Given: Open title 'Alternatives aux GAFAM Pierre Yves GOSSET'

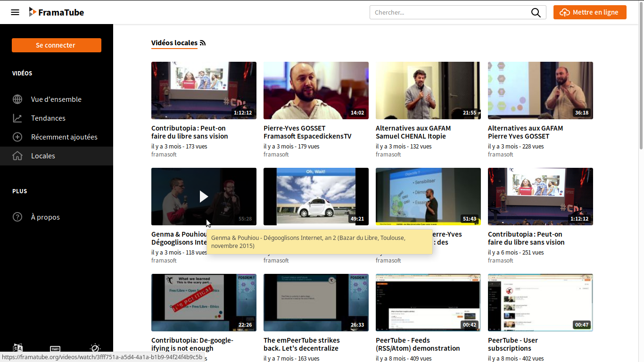Looking at the screenshot, I should point(525,132).
